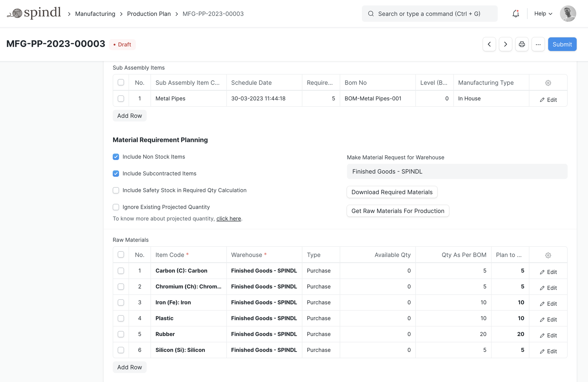Viewport: 588px width, 382px height.
Task: Open the notifications bell
Action: [516, 14]
